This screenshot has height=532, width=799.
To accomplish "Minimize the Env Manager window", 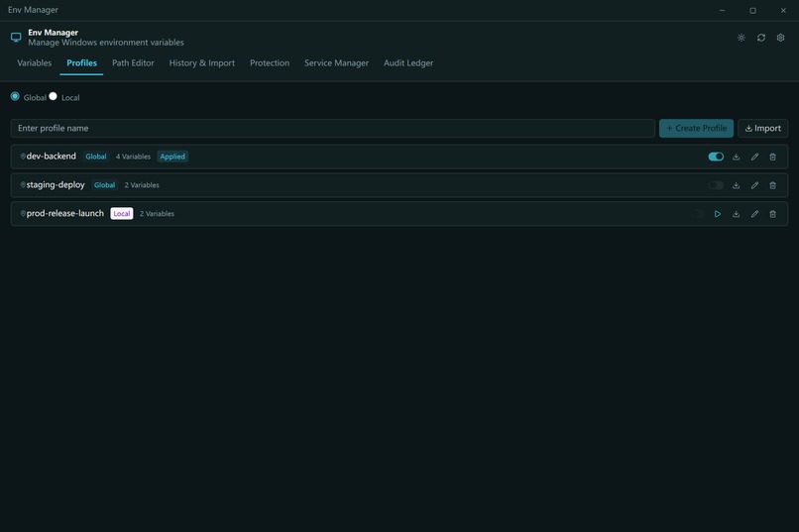I will (722, 10).
